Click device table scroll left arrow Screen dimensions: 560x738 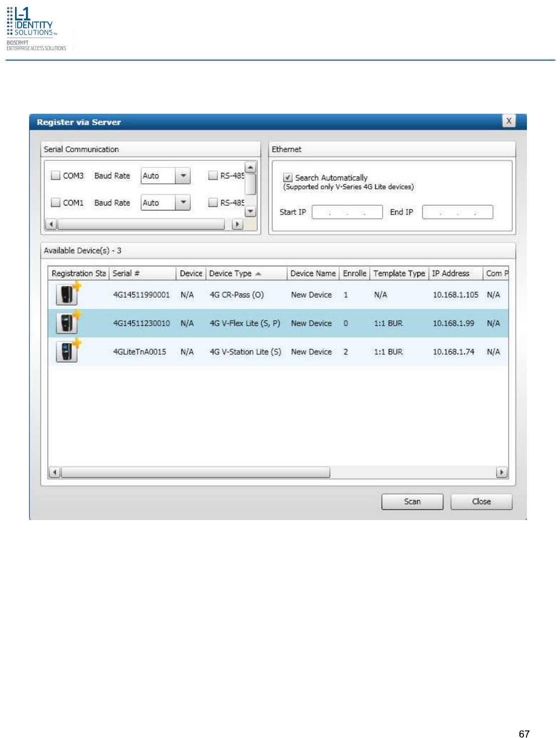pos(55,472)
